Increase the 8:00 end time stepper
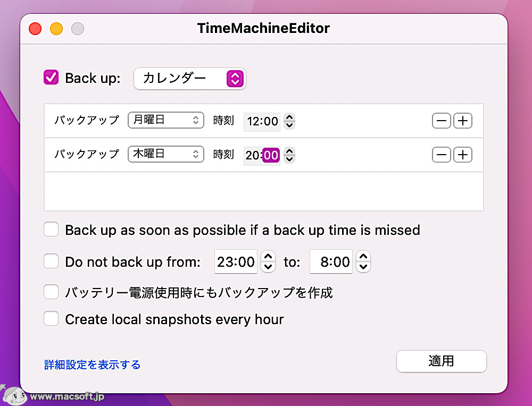This screenshot has width=532, height=406. (363, 258)
